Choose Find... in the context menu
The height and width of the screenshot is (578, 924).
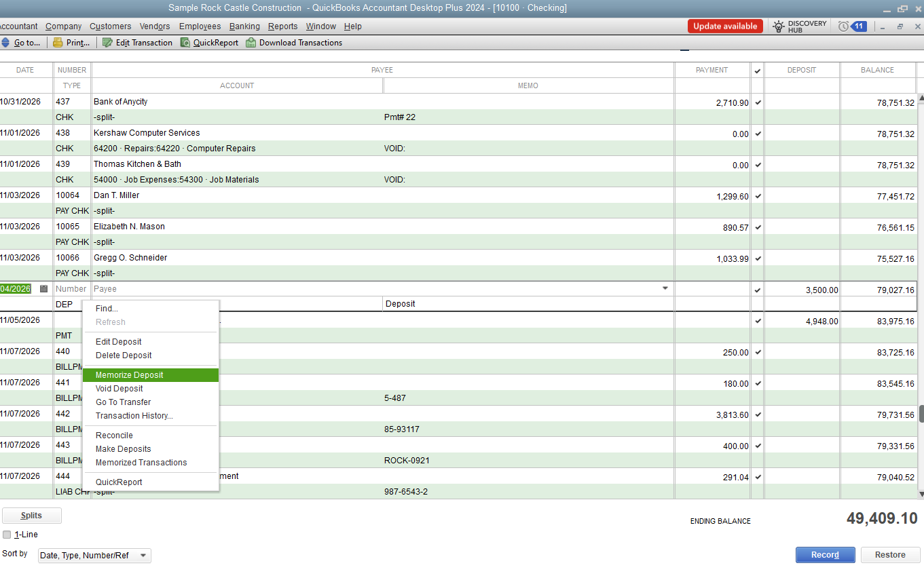click(151, 309)
